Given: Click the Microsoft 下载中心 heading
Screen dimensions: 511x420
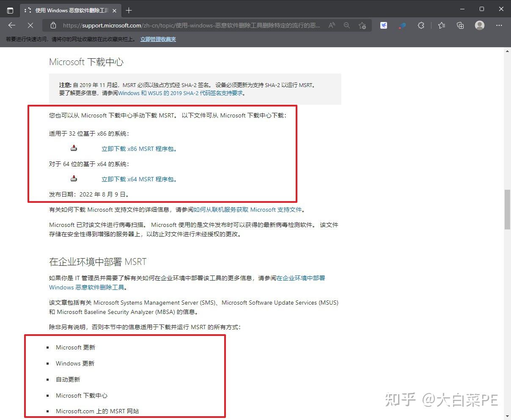Looking at the screenshot, I should click(x=86, y=62).
